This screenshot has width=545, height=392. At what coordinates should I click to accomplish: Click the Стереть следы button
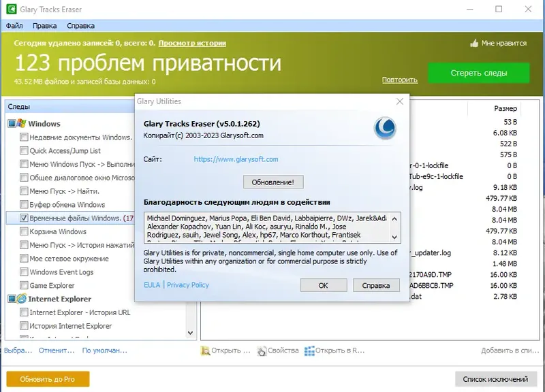(479, 73)
